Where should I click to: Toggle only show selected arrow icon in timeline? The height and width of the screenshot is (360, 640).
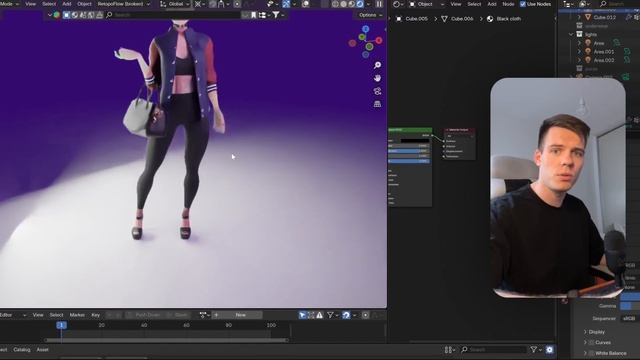pos(302,315)
